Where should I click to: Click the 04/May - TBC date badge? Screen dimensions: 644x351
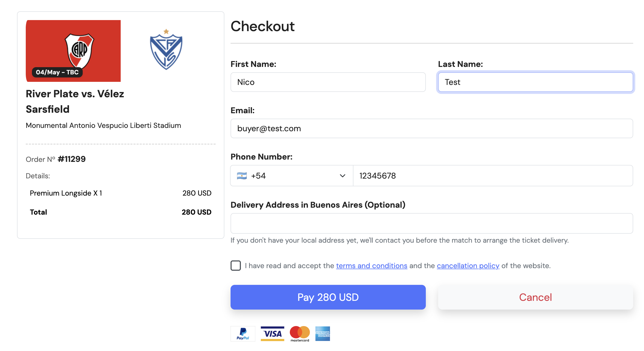pos(57,72)
